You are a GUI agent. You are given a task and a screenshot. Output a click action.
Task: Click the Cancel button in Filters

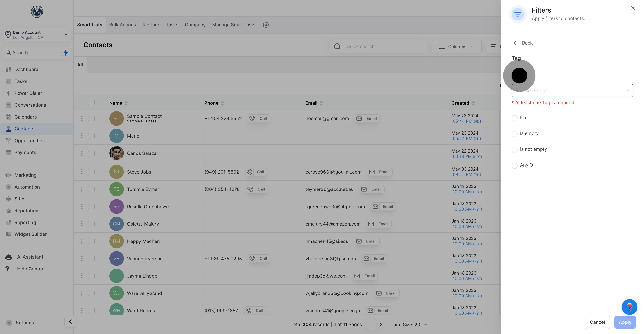coord(597,322)
